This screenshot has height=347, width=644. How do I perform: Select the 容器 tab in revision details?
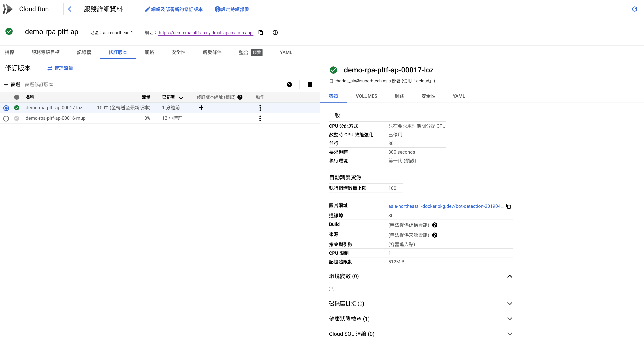(334, 96)
